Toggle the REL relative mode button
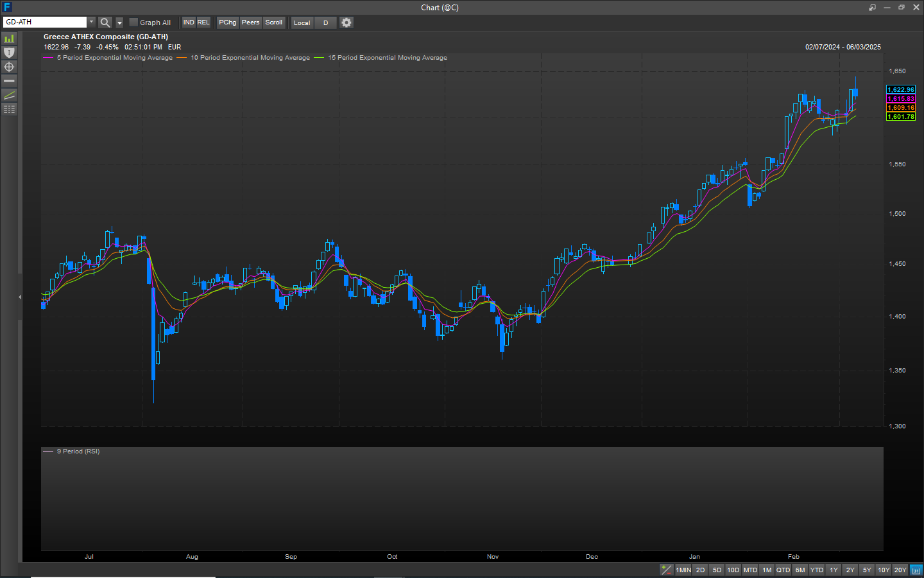 tap(203, 22)
